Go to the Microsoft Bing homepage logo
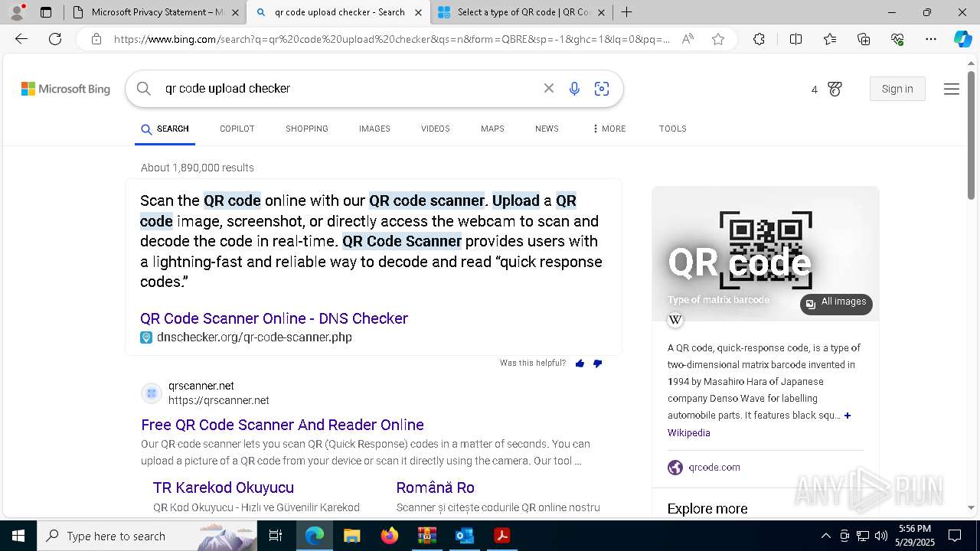Viewport: 980px width, 551px height. pyautogui.click(x=66, y=89)
